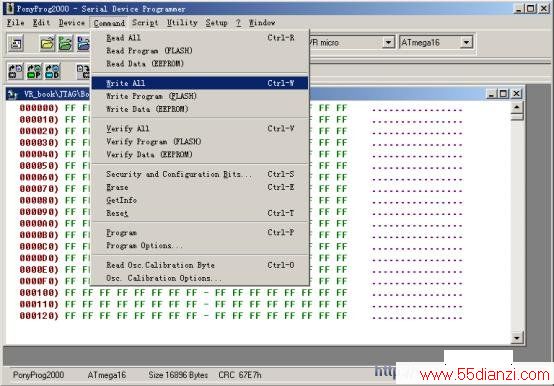Image resolution: width=554 pixels, height=386 pixels.
Task: Choose the GetInfo command
Action: pyautogui.click(x=200, y=200)
